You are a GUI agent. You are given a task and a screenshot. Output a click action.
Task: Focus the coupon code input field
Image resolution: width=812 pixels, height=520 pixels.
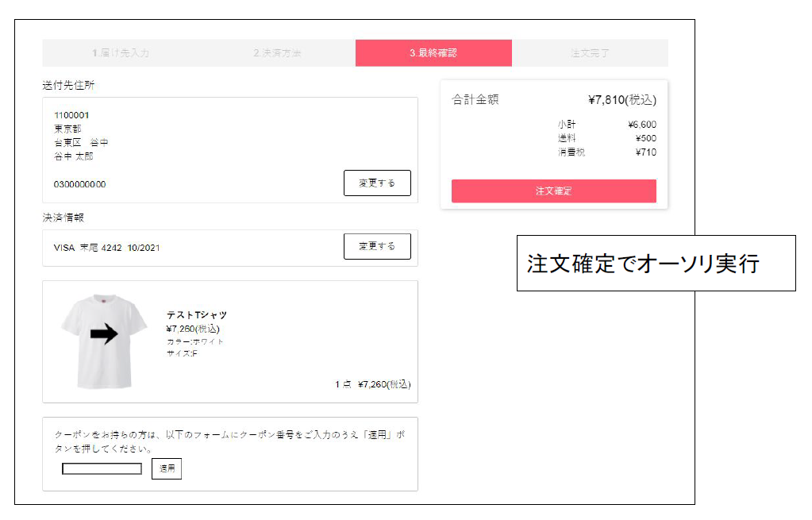(102, 468)
